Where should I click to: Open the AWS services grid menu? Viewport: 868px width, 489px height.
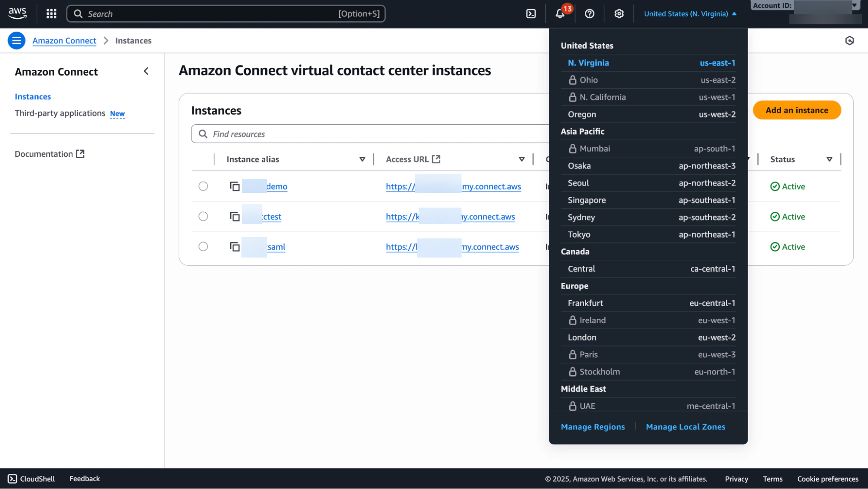point(51,13)
